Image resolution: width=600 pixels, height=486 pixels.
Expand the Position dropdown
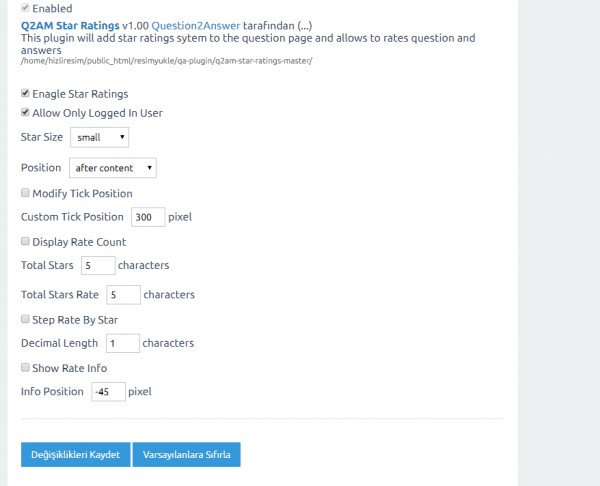pyautogui.click(x=113, y=168)
